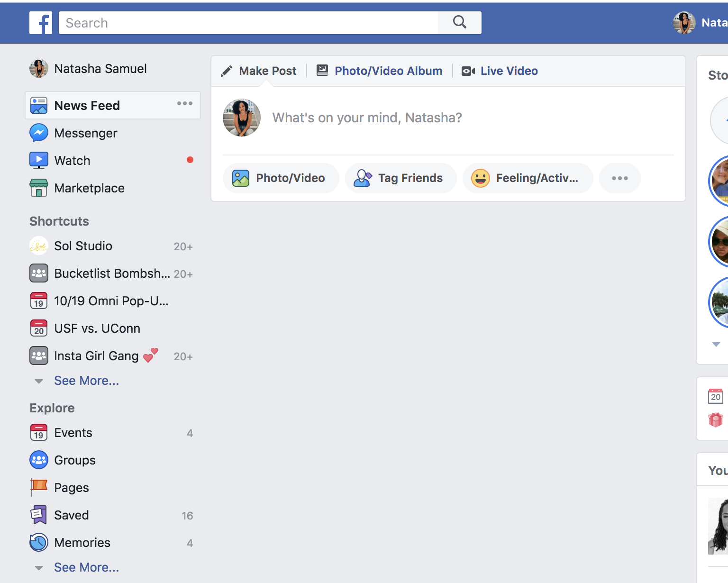Click the Groups icon under Explore
The image size is (728, 583).
[x=39, y=460]
